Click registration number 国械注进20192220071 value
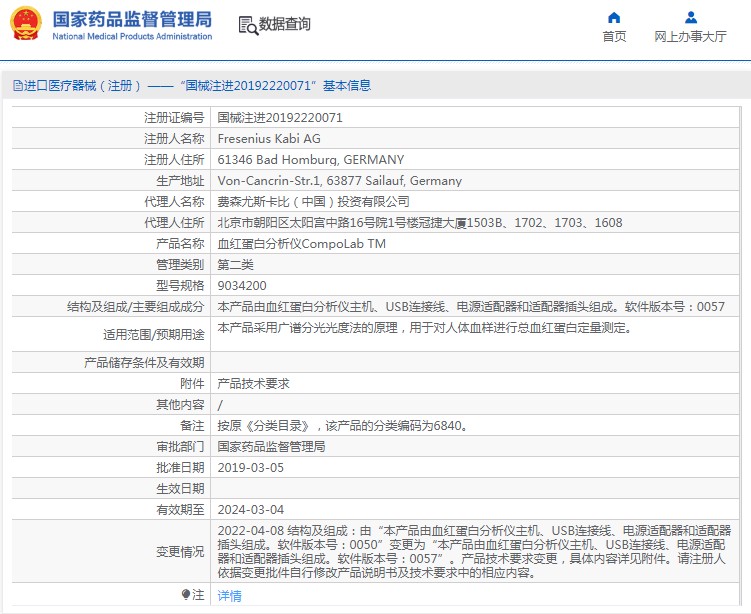The image size is (751, 614). pos(280,118)
